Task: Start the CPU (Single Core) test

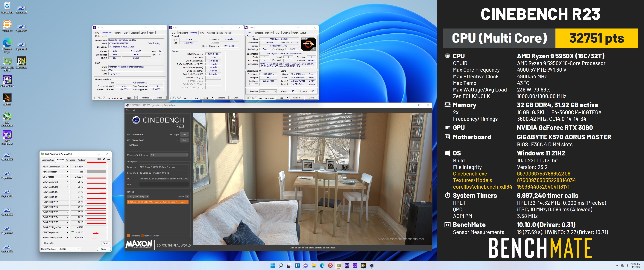Action: (184, 140)
